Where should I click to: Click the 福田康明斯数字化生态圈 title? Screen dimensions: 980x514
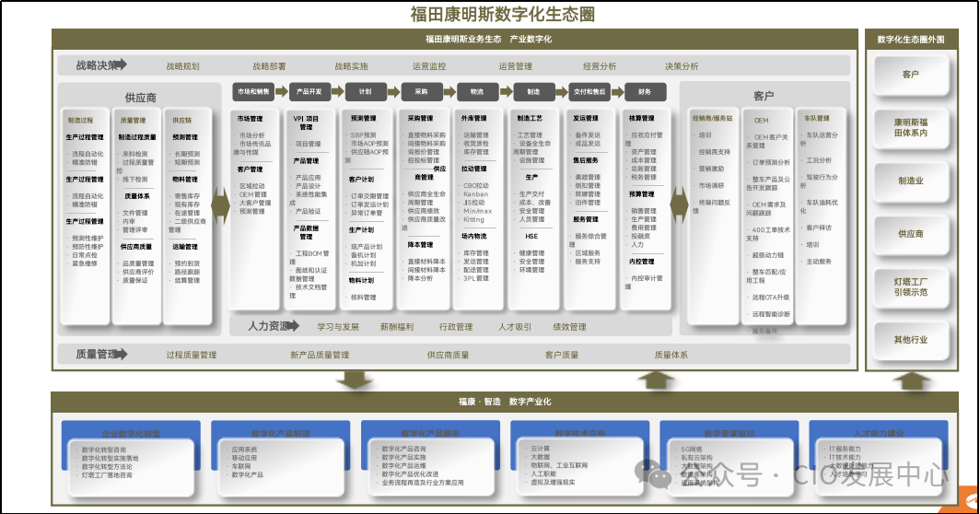click(x=503, y=14)
